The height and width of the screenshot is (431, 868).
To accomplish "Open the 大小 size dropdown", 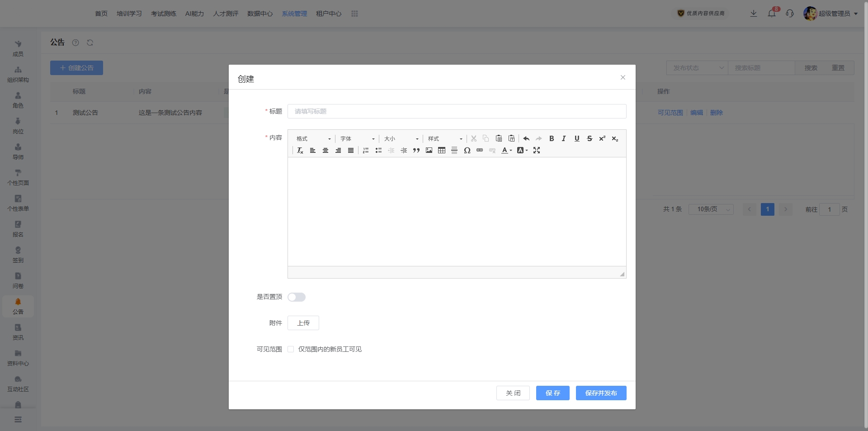I will point(401,139).
